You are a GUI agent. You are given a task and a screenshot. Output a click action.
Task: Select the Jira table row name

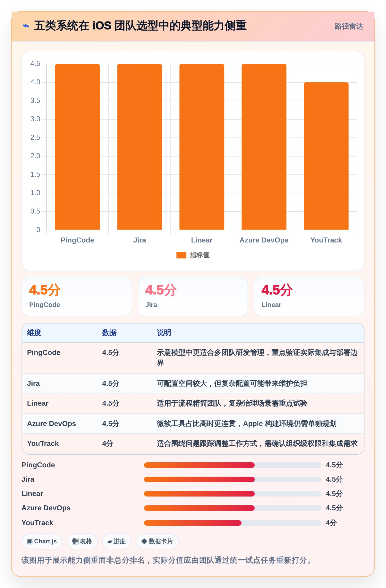click(x=33, y=384)
